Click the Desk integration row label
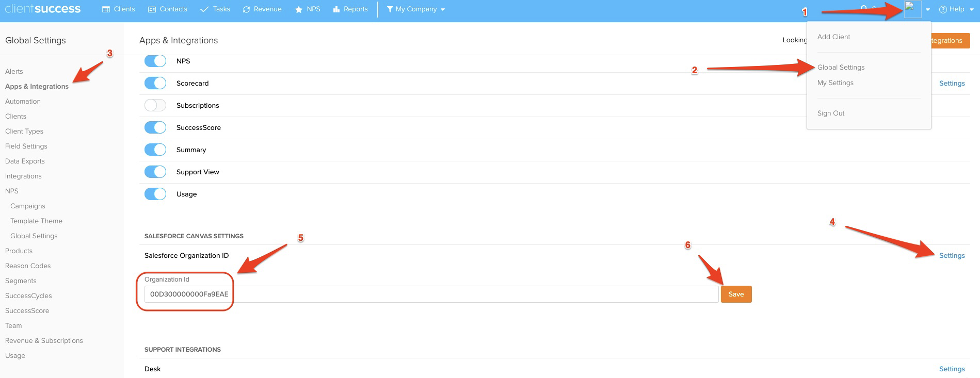Viewport: 980px width, 378px height. coord(153,369)
